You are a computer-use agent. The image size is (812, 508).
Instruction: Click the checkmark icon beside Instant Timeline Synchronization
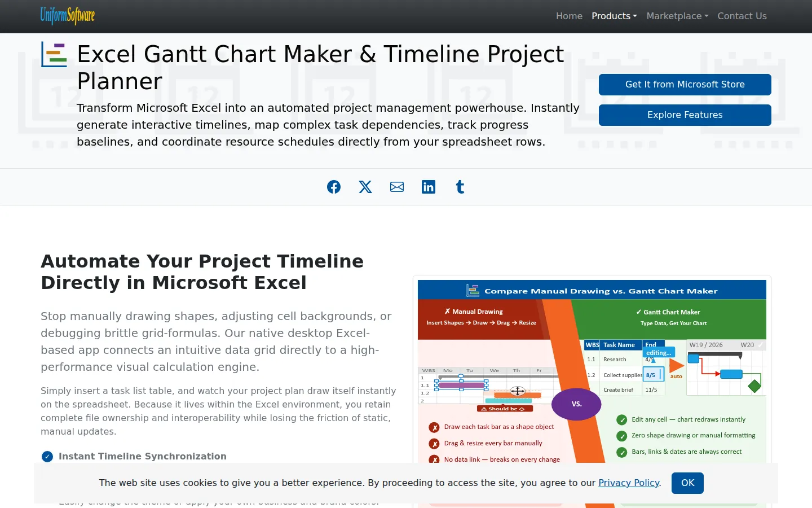[x=47, y=457]
